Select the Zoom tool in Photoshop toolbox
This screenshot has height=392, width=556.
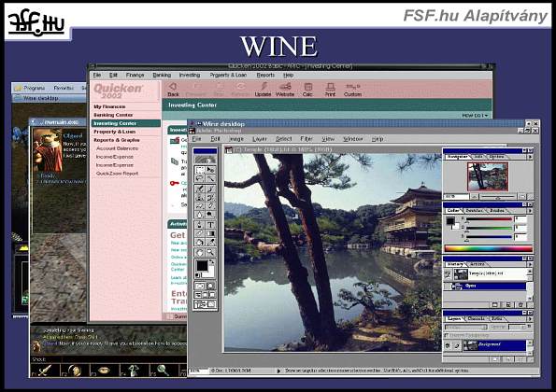(211, 252)
